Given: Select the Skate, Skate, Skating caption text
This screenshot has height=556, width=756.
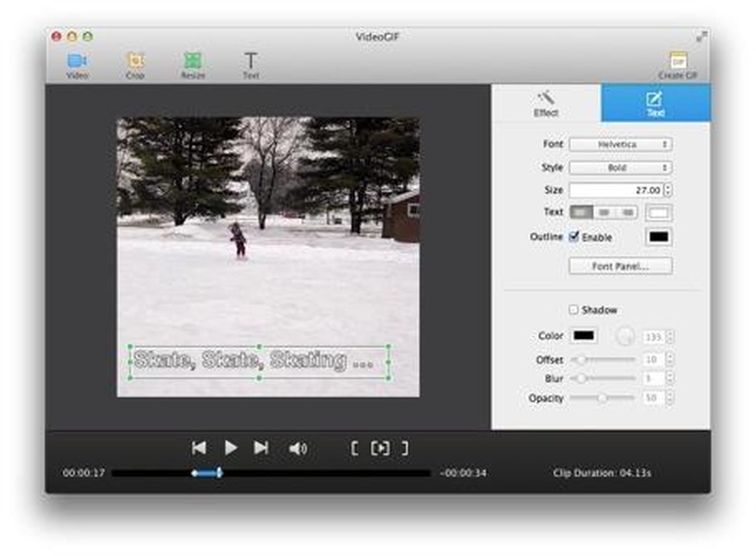Looking at the screenshot, I should [x=253, y=360].
